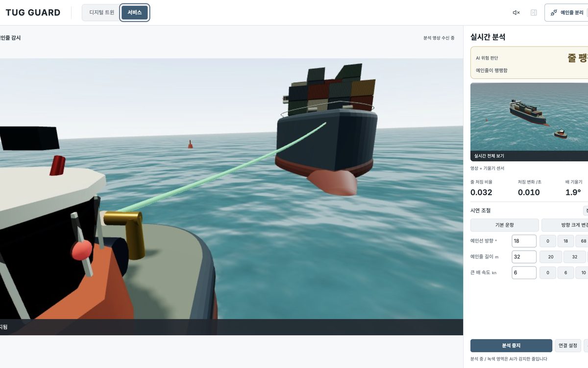Click the AI 위험 판단 status card

[x=529, y=63]
